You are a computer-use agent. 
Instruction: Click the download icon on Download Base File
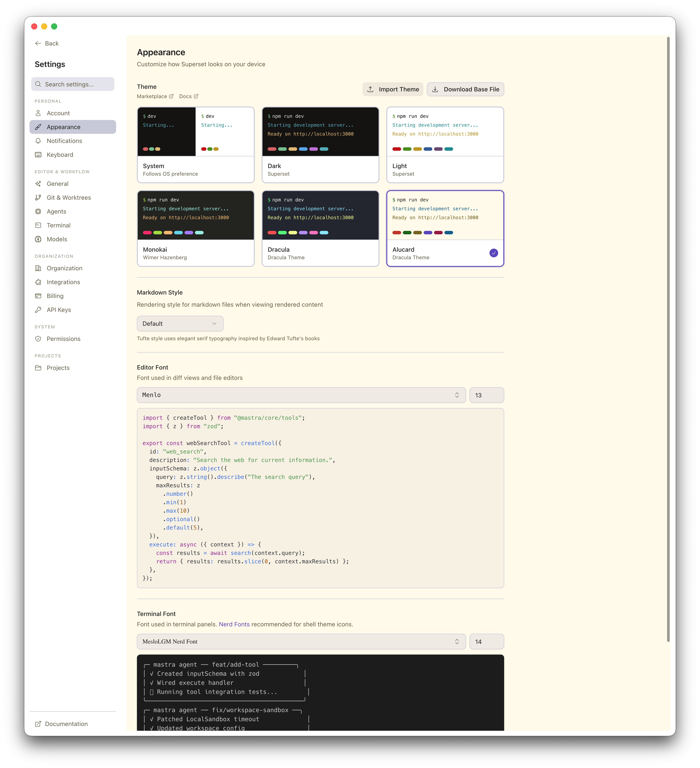(435, 89)
